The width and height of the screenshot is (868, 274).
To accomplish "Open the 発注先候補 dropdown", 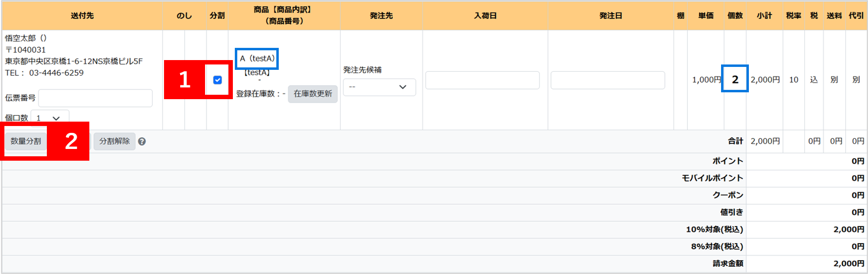I will (379, 87).
